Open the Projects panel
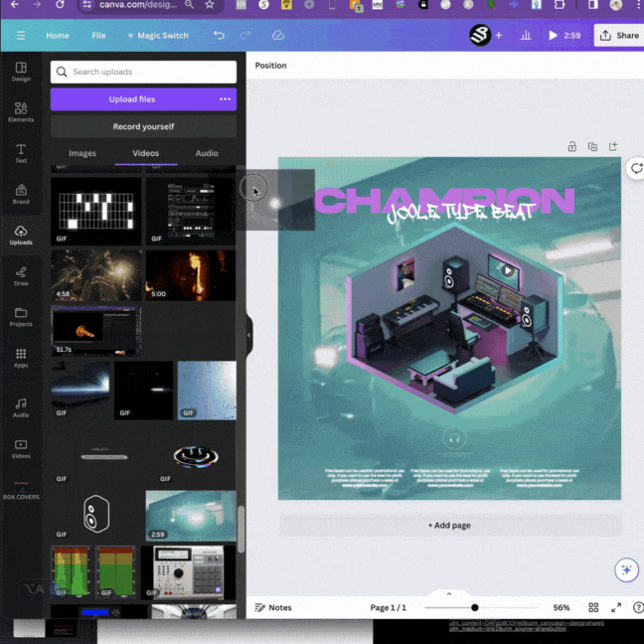The width and height of the screenshot is (644, 644). (x=21, y=317)
